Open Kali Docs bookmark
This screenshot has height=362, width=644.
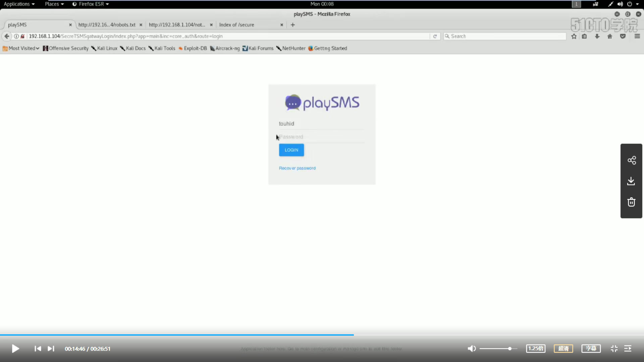click(133, 48)
